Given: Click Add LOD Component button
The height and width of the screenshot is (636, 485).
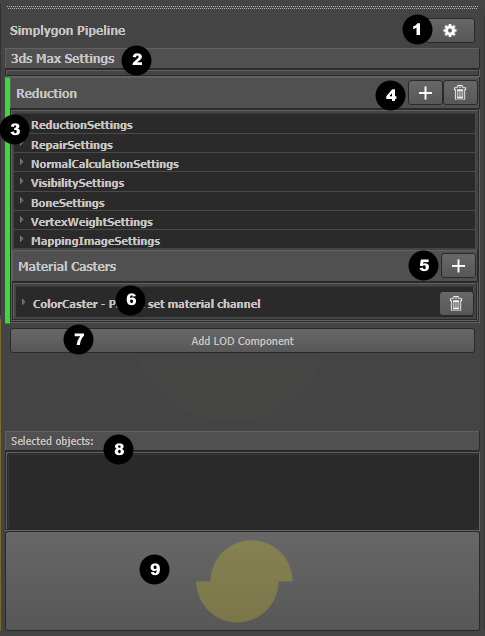Looking at the screenshot, I should tap(242, 341).
